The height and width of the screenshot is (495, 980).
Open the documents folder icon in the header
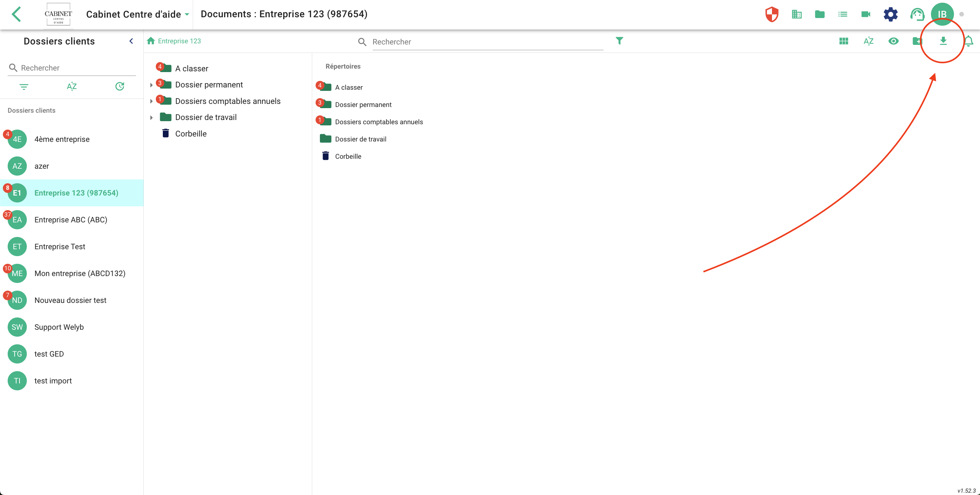[x=819, y=15]
